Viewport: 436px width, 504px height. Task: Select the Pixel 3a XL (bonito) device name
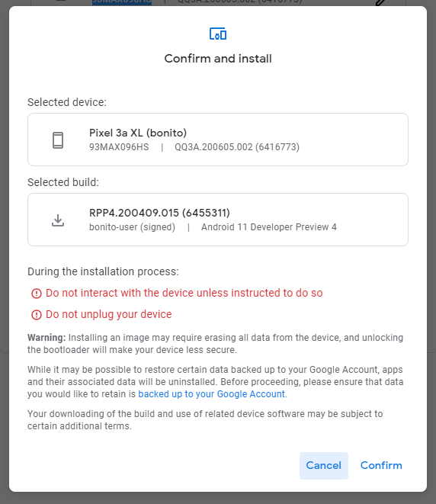pos(138,133)
